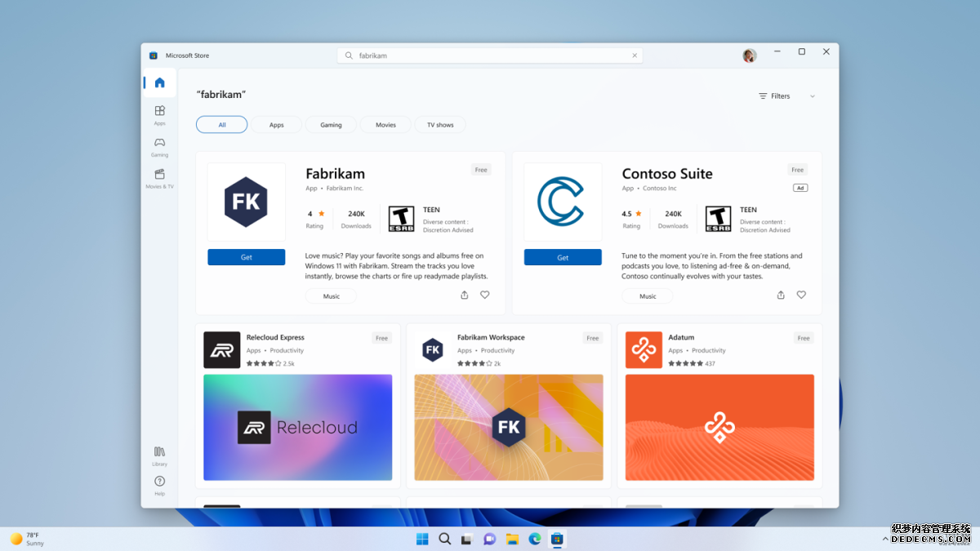The height and width of the screenshot is (551, 980).
Task: Open the Relecloud Express title
Action: tap(275, 337)
